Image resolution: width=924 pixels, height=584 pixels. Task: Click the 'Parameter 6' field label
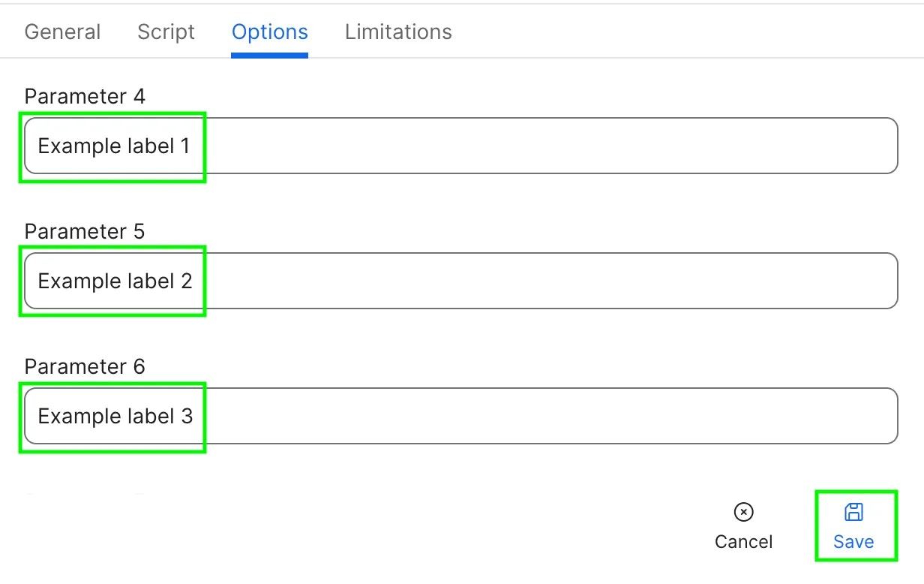[x=85, y=366]
